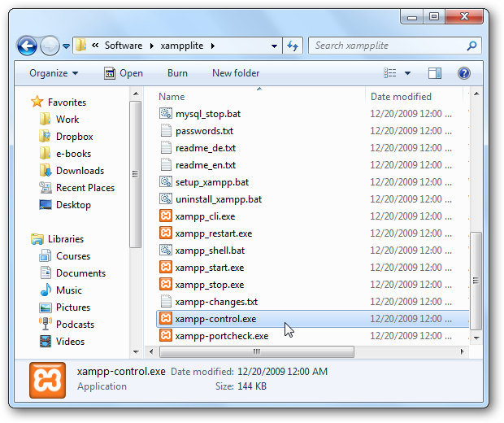Screen dimensions: 504x423
Task: Open Desktop in Favorites
Action: click(73, 204)
